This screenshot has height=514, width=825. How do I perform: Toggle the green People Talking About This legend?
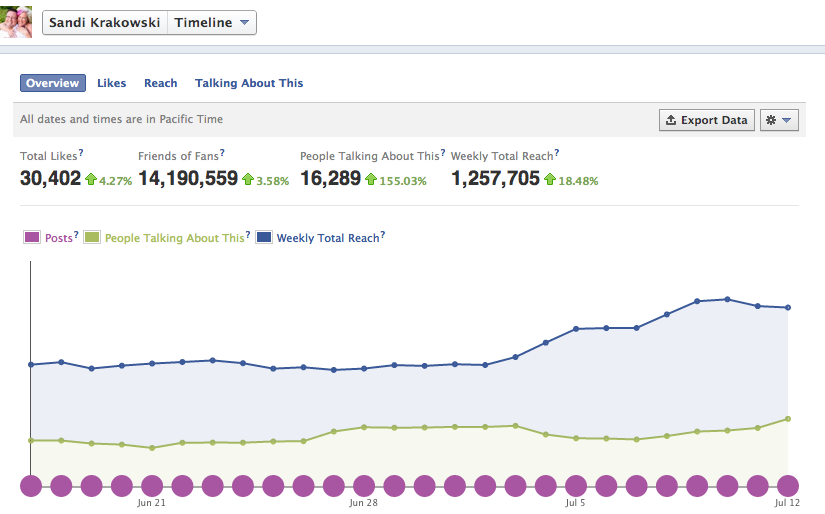pyautogui.click(x=93, y=238)
